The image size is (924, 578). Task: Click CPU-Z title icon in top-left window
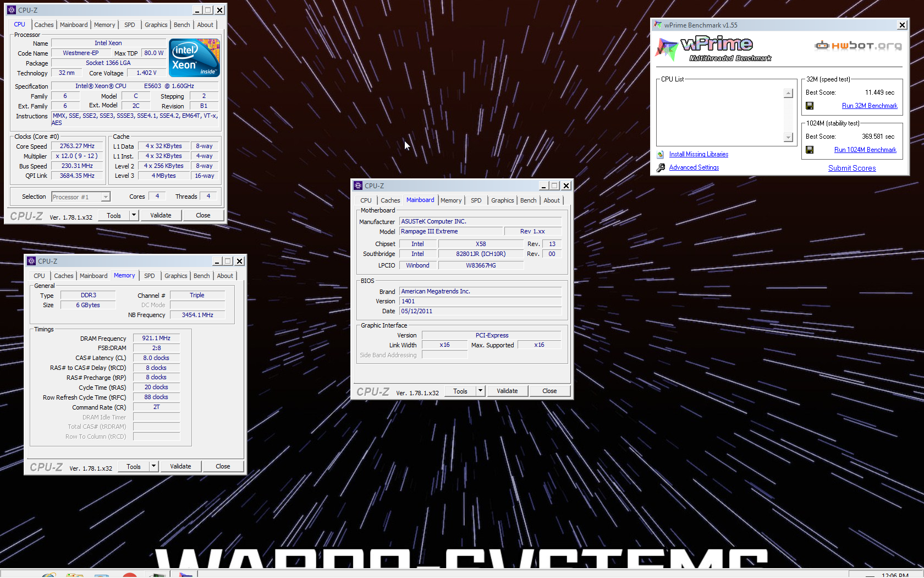12,10
